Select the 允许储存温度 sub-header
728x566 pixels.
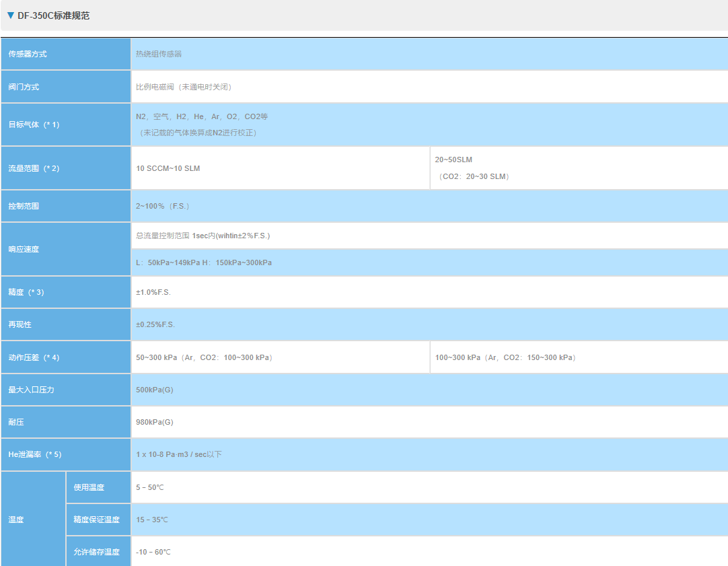98,552
